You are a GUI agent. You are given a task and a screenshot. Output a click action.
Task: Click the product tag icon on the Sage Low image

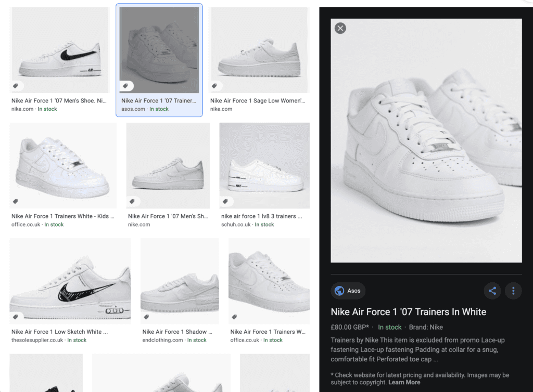(214, 86)
